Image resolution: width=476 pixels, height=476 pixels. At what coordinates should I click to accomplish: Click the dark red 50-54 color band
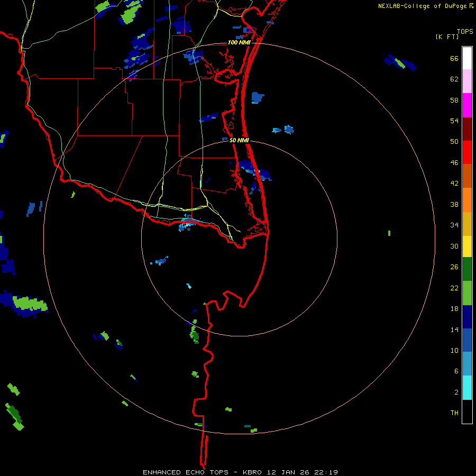[467, 129]
